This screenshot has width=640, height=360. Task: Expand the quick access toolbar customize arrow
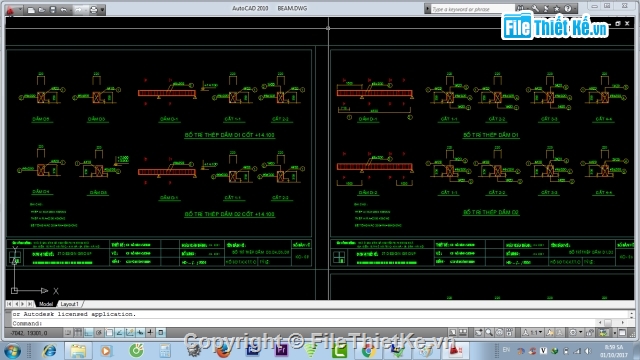pos(102,10)
